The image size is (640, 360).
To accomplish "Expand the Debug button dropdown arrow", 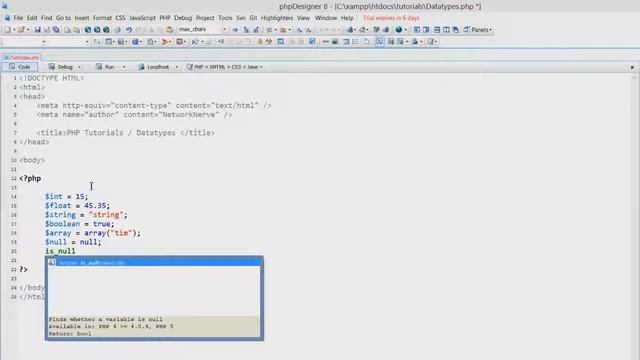I will click(79, 67).
